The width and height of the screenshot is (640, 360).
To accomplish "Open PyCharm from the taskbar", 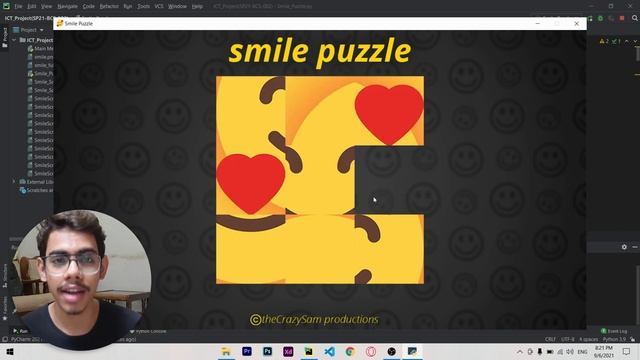I will coord(309,351).
